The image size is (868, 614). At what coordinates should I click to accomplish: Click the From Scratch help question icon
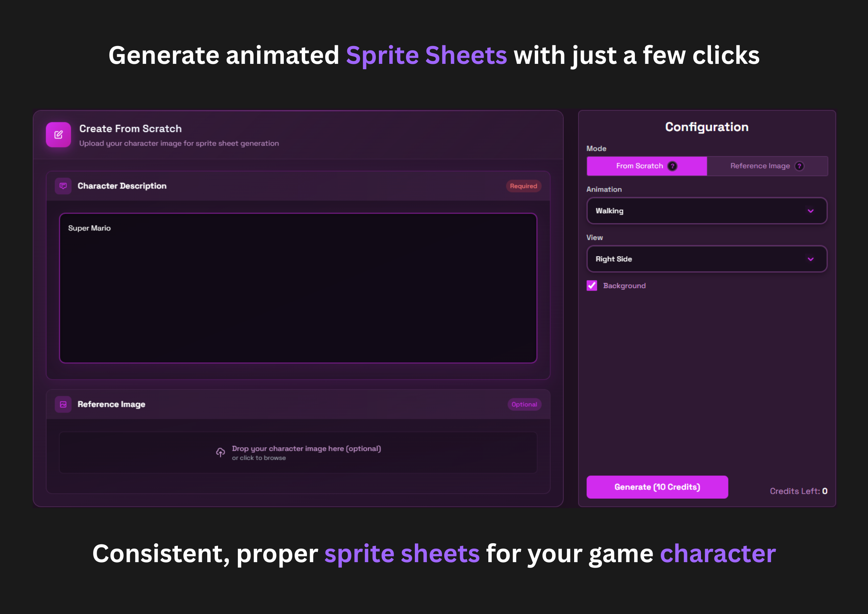[x=672, y=166]
